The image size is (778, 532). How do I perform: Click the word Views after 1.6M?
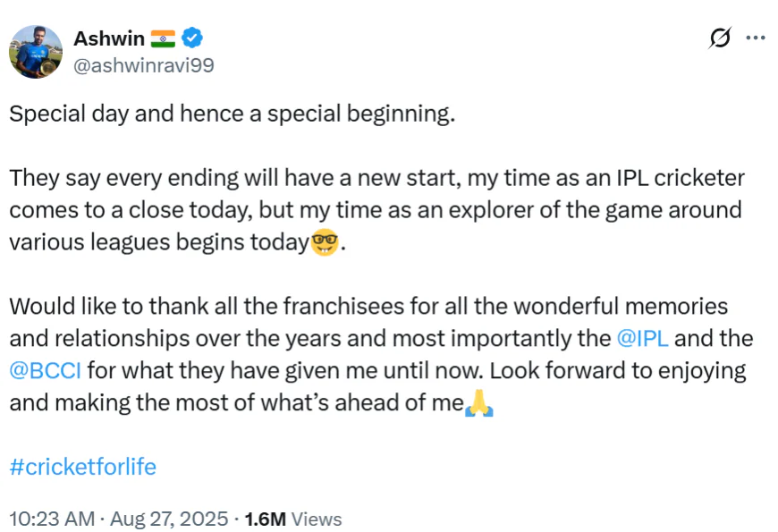click(317, 519)
